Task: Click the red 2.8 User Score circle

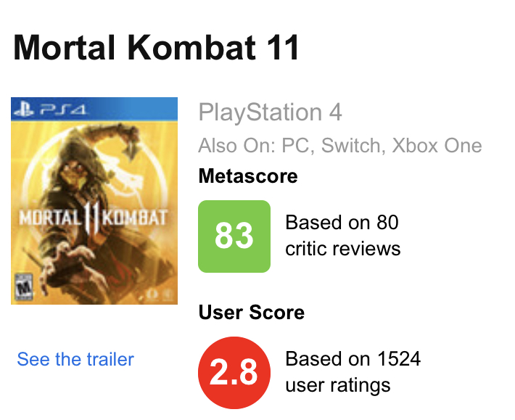Action: [234, 373]
